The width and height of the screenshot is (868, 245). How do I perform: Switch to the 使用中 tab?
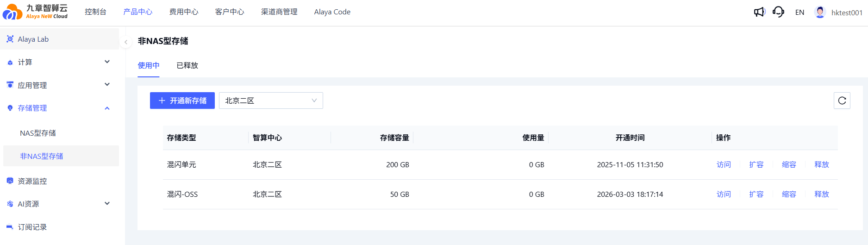tap(149, 65)
